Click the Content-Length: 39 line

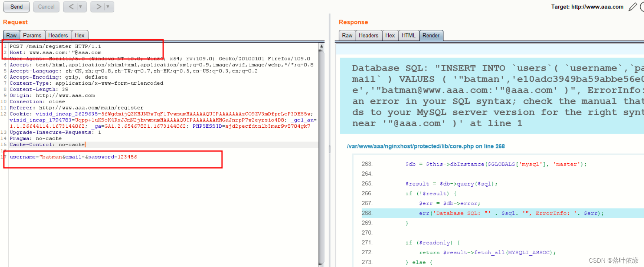point(39,89)
